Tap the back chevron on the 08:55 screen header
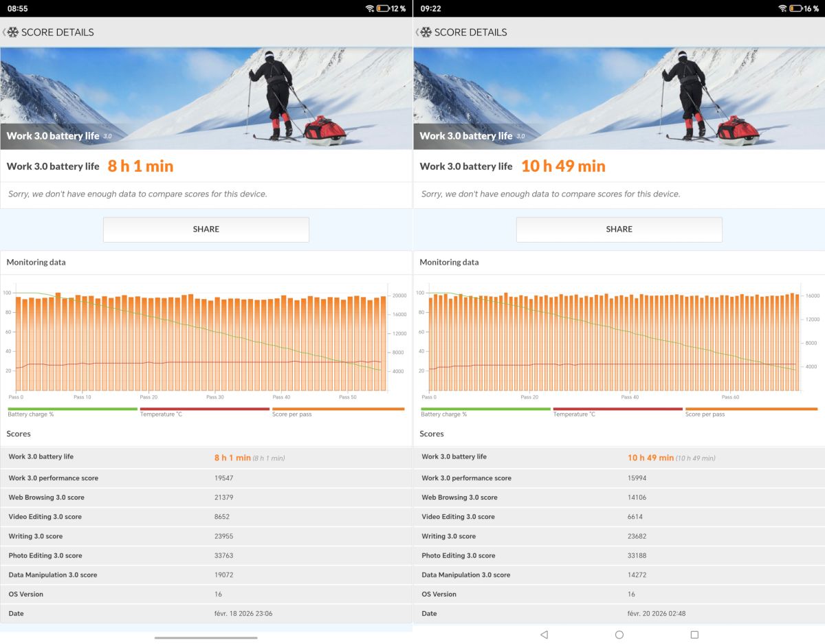The height and width of the screenshot is (644, 825). click(4, 32)
